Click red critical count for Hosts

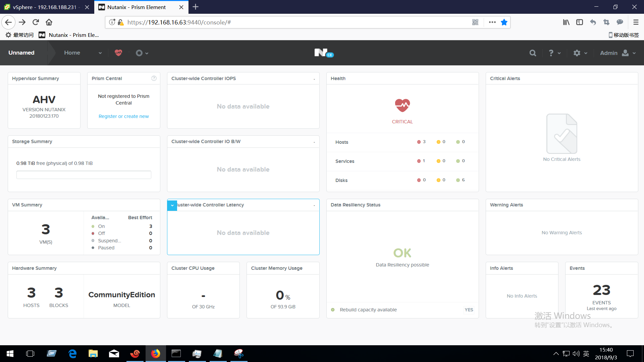[421, 142]
